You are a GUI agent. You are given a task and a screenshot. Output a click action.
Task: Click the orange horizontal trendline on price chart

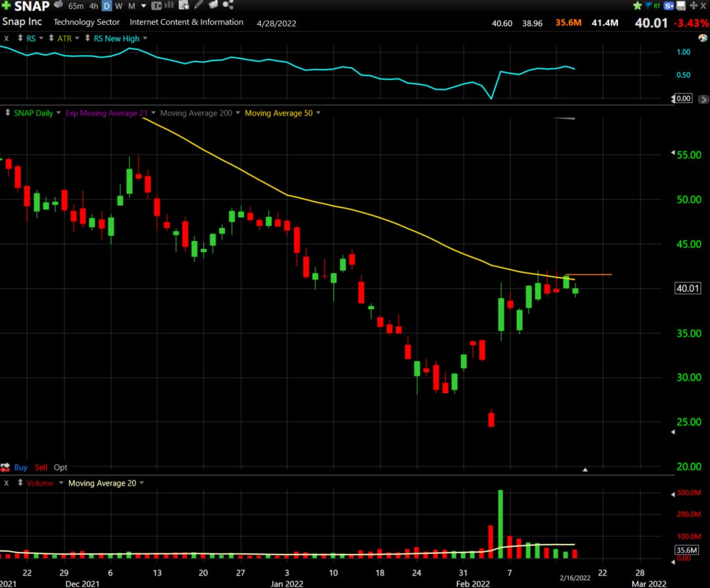pyautogui.click(x=588, y=274)
